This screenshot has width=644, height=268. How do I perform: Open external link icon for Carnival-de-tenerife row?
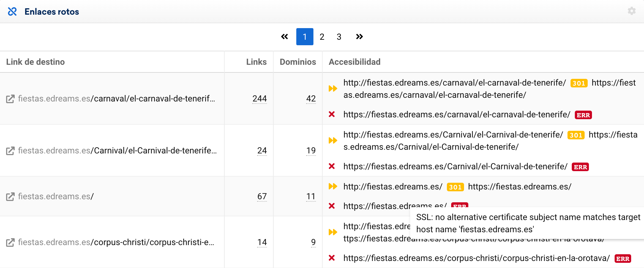pos(10,151)
